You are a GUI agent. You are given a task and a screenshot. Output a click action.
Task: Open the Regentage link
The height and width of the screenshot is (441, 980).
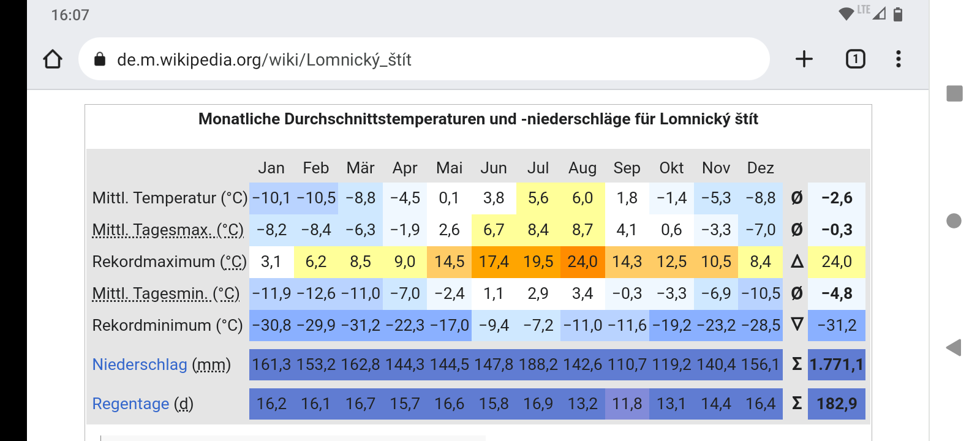click(130, 404)
